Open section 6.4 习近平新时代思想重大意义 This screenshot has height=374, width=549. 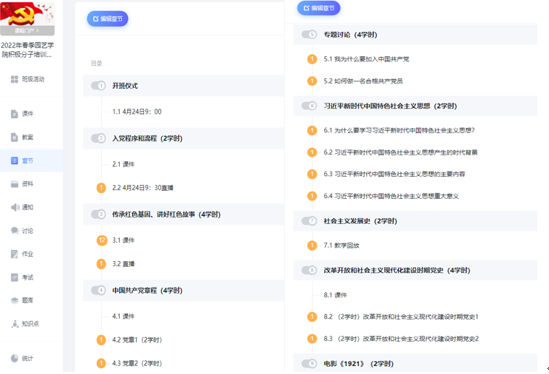(391, 196)
